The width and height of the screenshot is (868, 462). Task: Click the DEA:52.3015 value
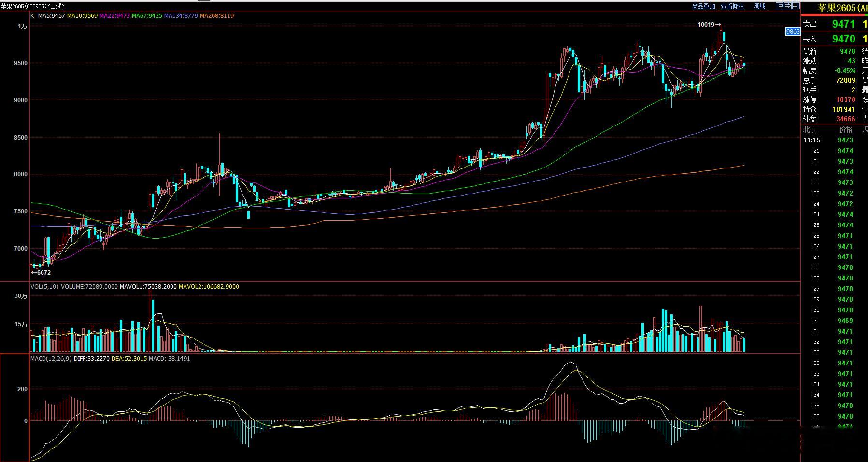point(130,359)
